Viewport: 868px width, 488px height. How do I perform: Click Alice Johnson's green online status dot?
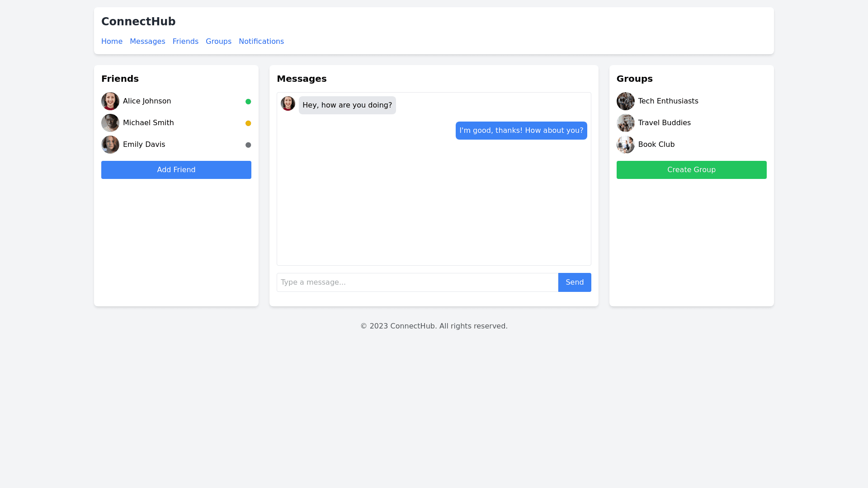tap(248, 102)
